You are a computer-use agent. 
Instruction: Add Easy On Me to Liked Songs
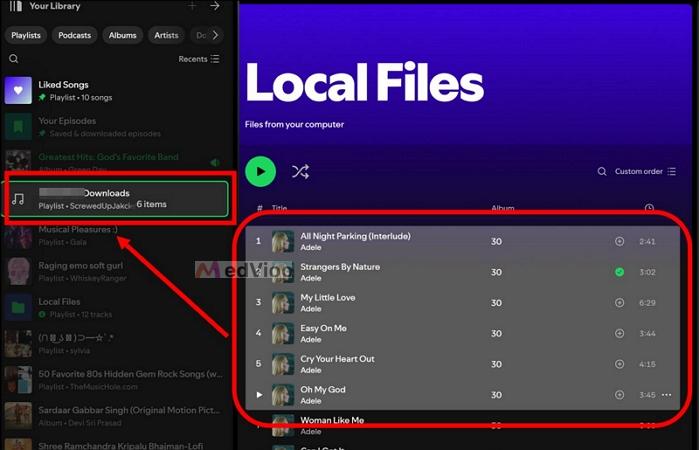(x=619, y=334)
